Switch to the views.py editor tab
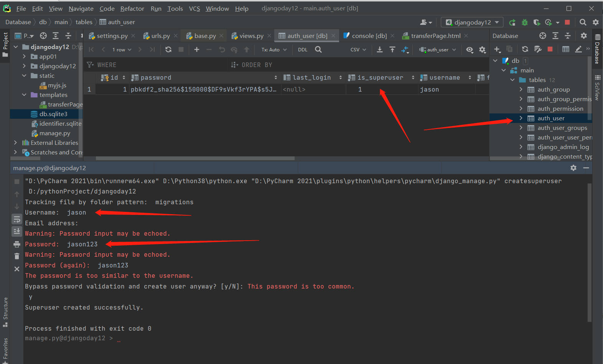The width and height of the screenshot is (603, 364). pos(251,36)
